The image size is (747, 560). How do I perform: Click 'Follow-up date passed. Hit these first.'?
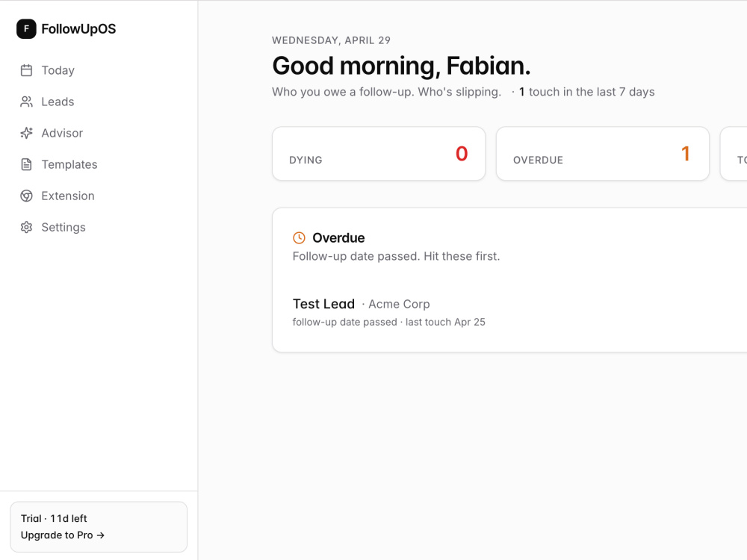(x=397, y=256)
